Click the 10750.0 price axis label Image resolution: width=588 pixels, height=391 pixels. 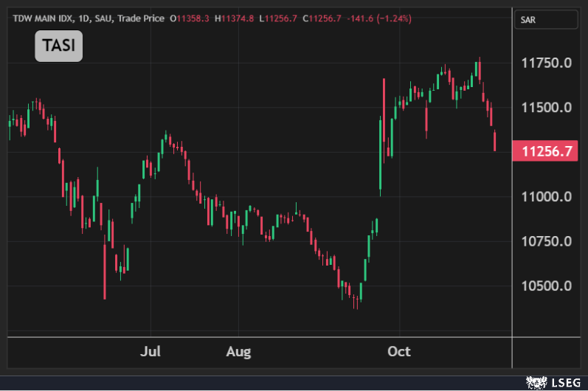click(x=547, y=241)
